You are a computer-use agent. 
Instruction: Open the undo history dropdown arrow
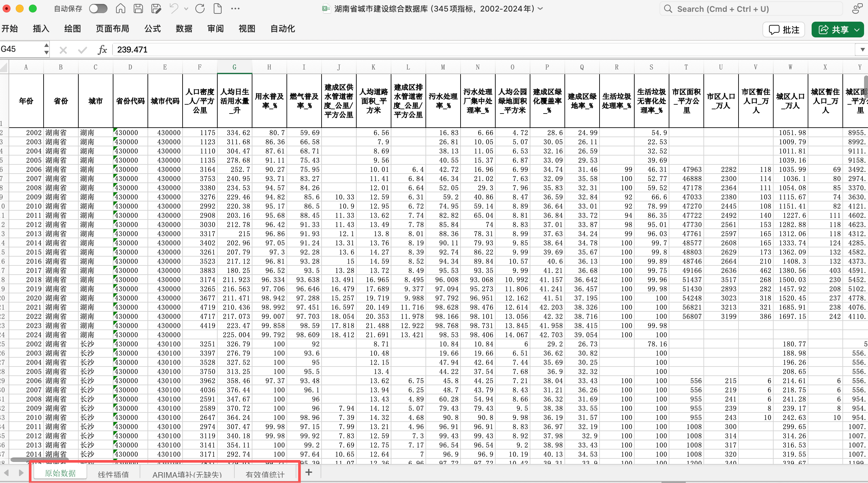(x=186, y=9)
